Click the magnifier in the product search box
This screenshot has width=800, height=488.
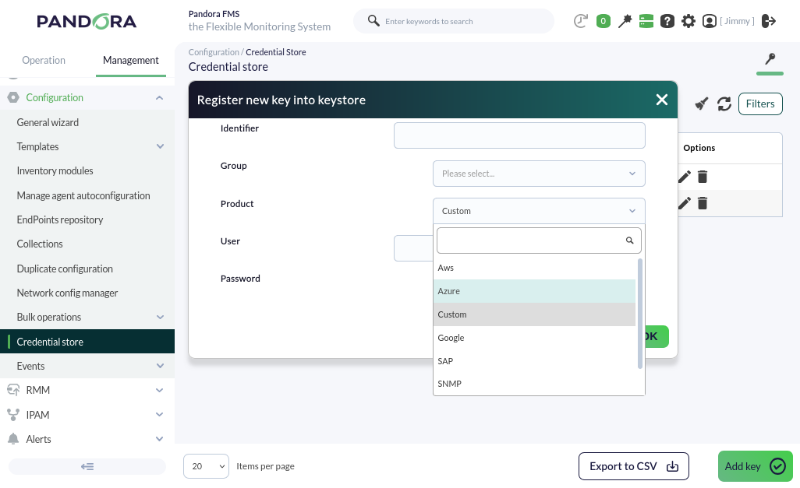(630, 240)
